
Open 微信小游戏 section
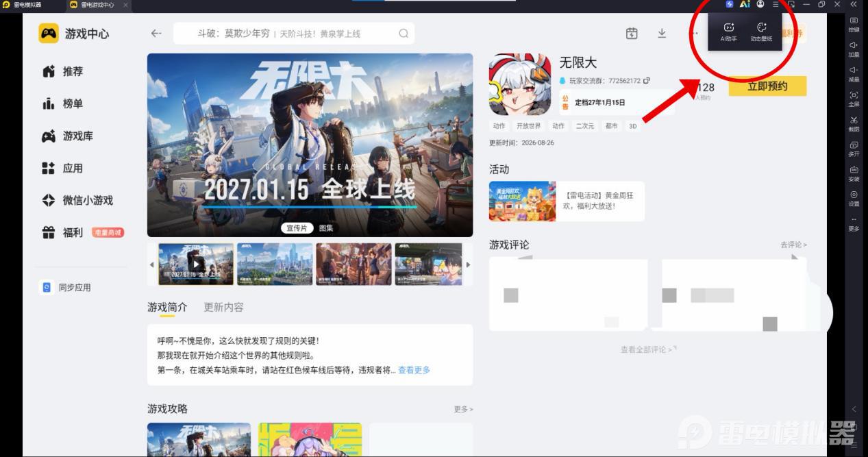point(77,200)
